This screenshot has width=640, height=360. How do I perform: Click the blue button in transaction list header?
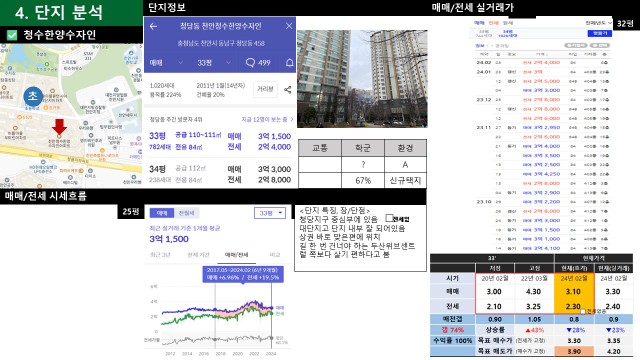pyautogui.click(x=600, y=33)
